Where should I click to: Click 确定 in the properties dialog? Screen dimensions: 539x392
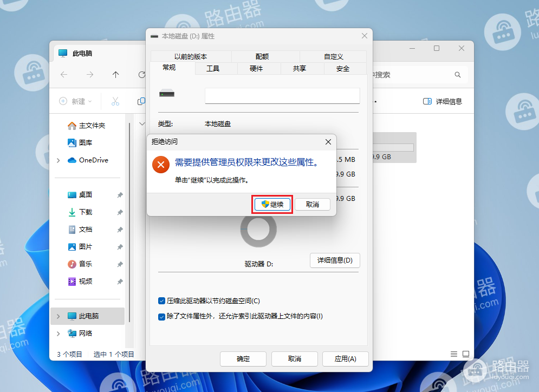click(243, 358)
